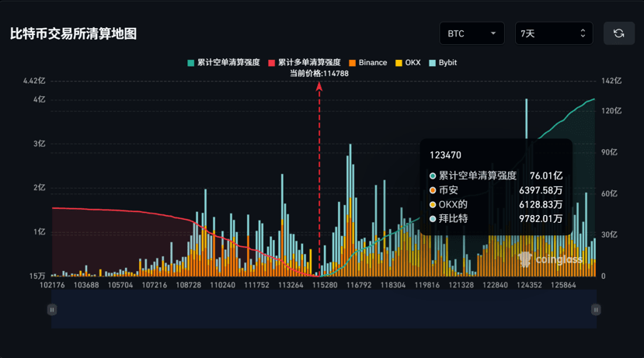Toggle OKX legend series
This screenshot has height=358, width=644.
tap(408, 62)
